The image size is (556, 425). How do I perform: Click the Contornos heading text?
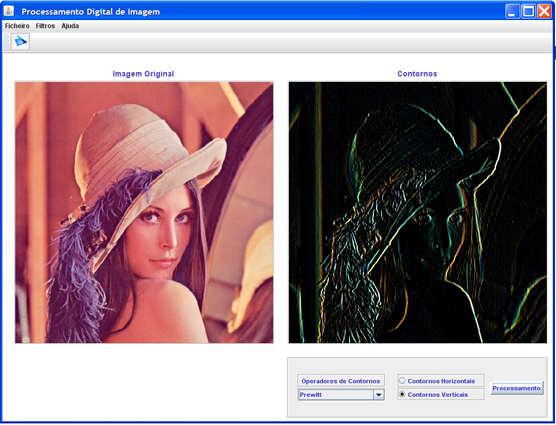[417, 74]
